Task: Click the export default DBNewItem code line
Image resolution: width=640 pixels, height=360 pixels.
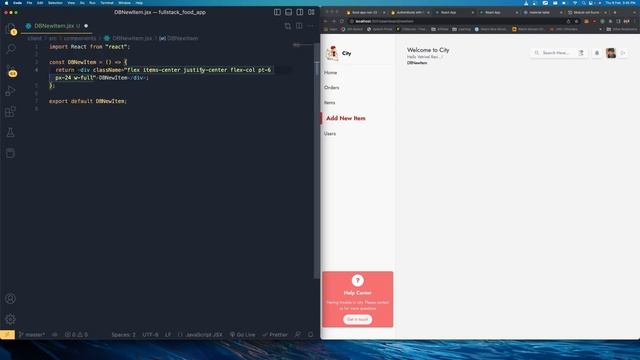Action: pyautogui.click(x=88, y=101)
